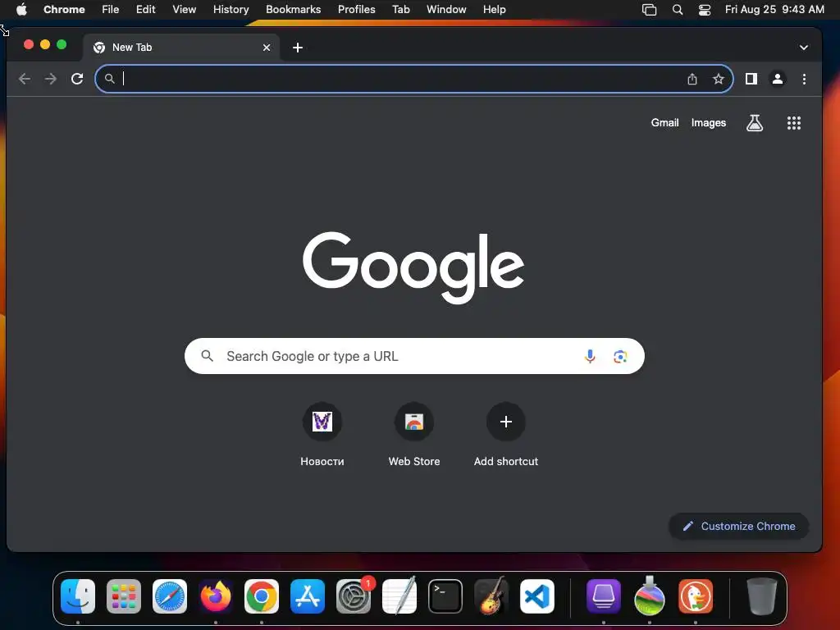
Task: Click the date and time in menu bar
Action: point(774,10)
